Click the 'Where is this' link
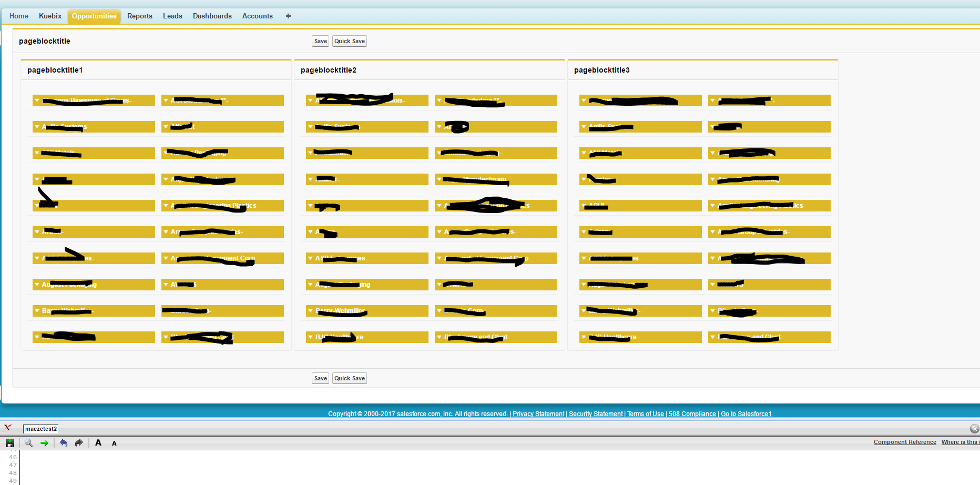Viewport: 980px width, 485px height. (x=960, y=442)
